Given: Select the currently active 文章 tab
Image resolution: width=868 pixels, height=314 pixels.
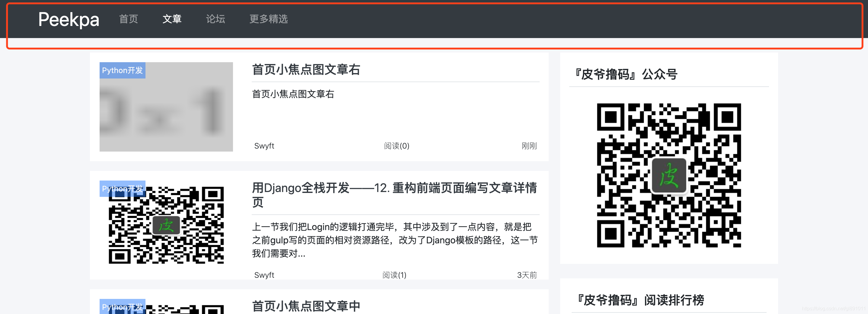Looking at the screenshot, I should click(173, 19).
